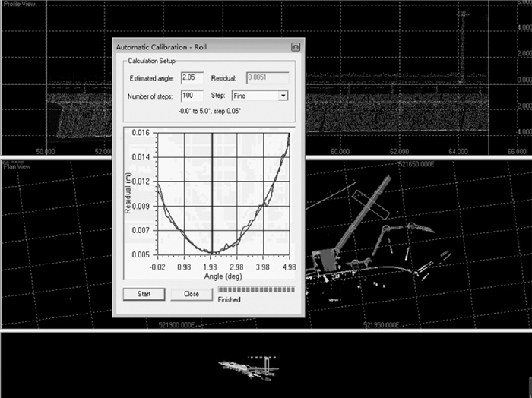Click the point cloud in the bottom view
The width and height of the screenshot is (532, 398).
(x=247, y=367)
